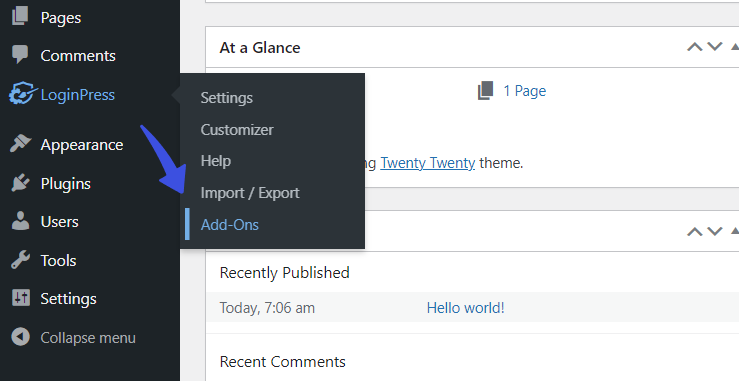Screen dimensions: 739x381
Task: Click the page icon beside 1 Page
Action: pyautogui.click(x=485, y=90)
